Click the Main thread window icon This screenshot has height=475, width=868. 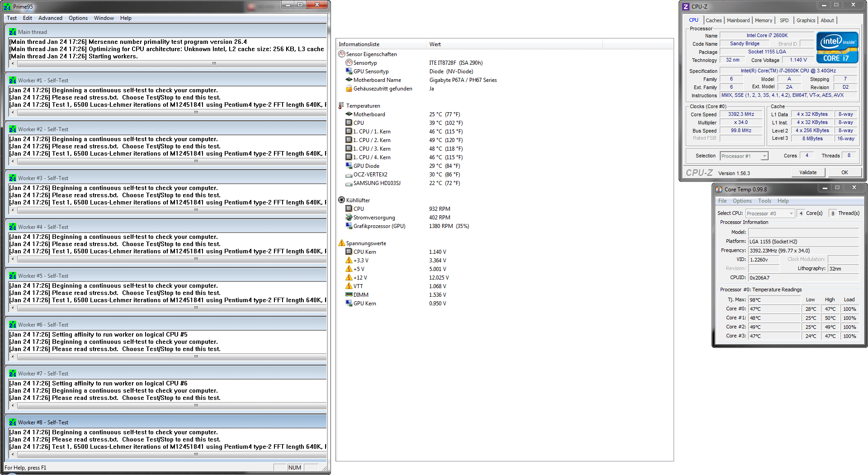pyautogui.click(x=12, y=32)
